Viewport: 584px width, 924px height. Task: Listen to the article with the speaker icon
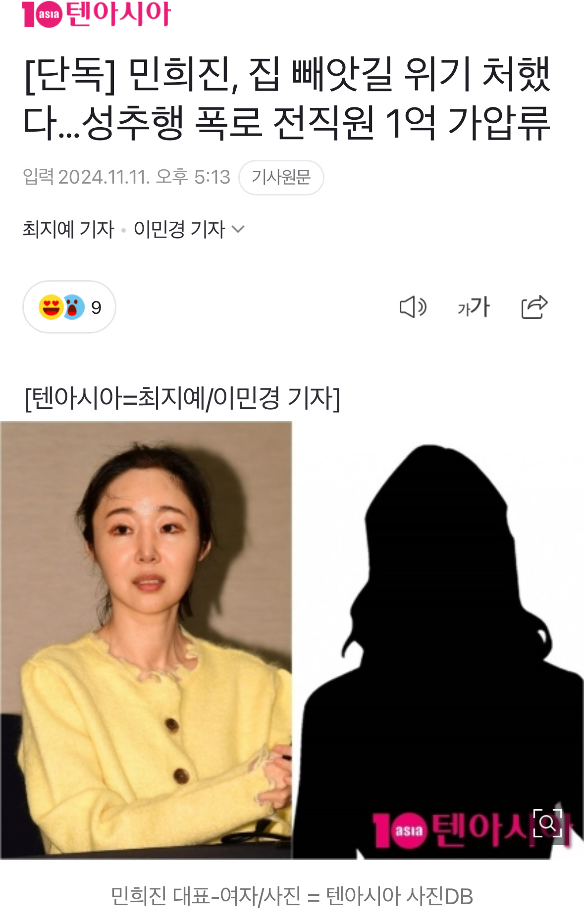pyautogui.click(x=413, y=307)
